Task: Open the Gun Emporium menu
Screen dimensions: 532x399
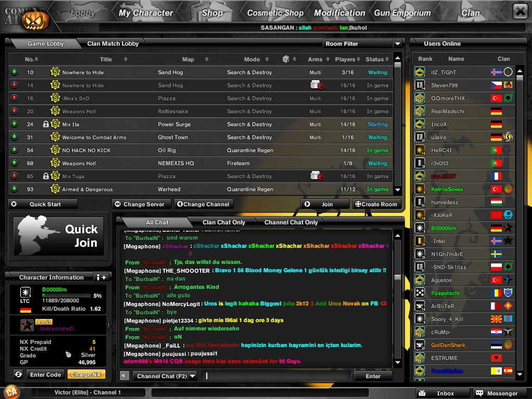Action: [x=402, y=13]
